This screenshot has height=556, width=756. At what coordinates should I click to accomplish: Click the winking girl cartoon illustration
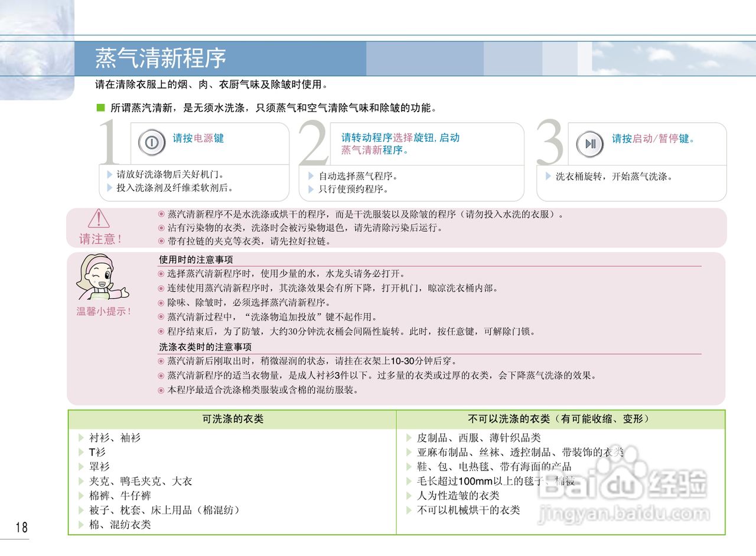point(102,278)
